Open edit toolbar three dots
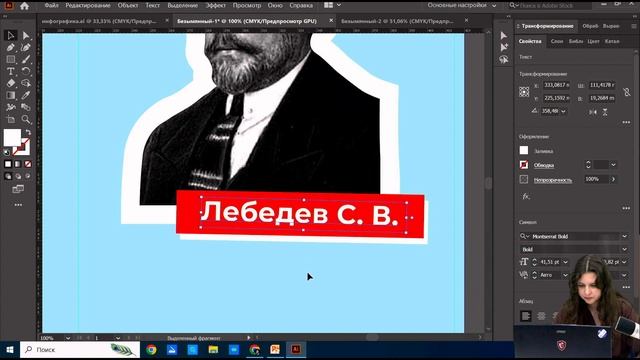Screen dimensions: 640x360 (x=18, y=205)
